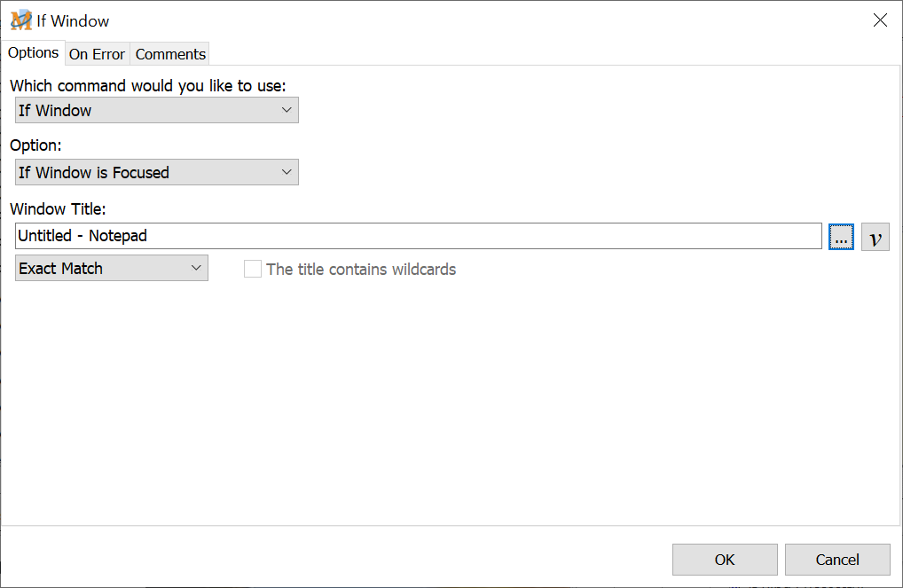Close the If Window dialog
This screenshot has width=903, height=588.
click(x=880, y=20)
